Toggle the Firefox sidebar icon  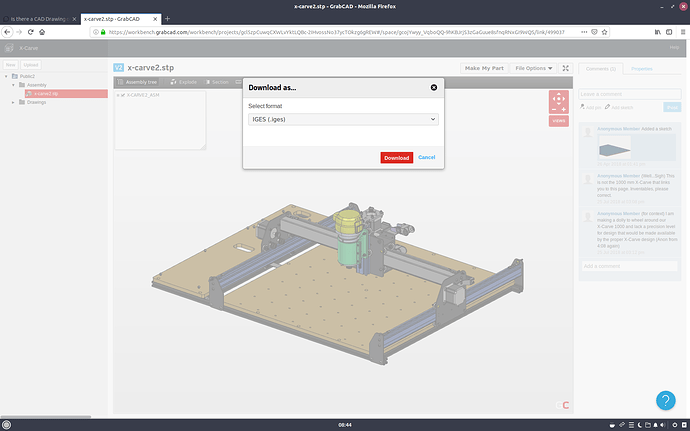669,32
